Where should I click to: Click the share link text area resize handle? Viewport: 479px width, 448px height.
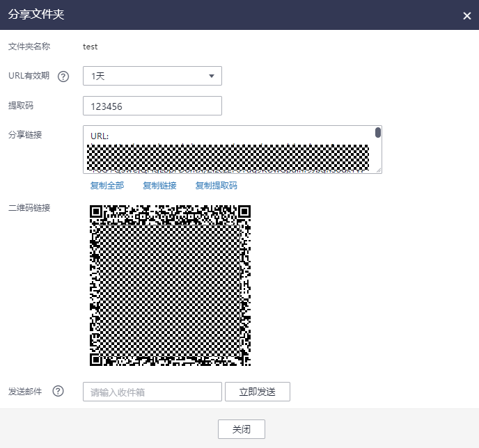pyautogui.click(x=379, y=170)
